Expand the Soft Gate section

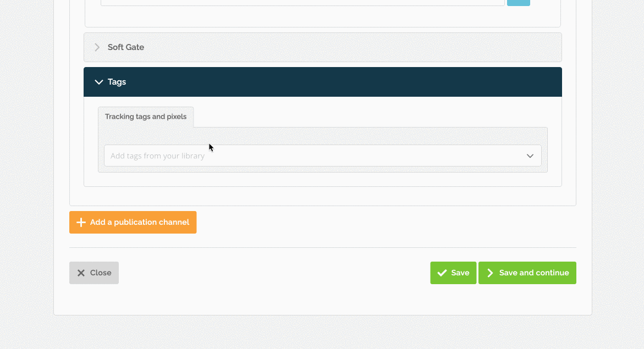click(322, 47)
